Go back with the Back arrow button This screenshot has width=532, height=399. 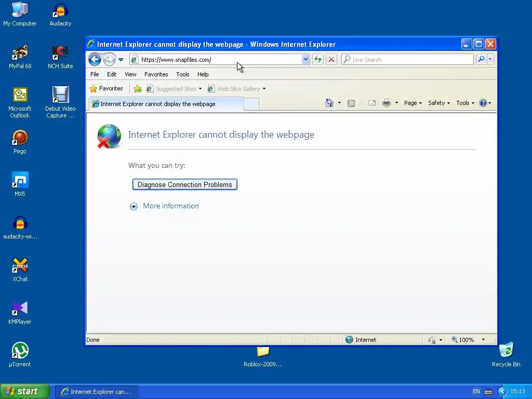click(95, 60)
